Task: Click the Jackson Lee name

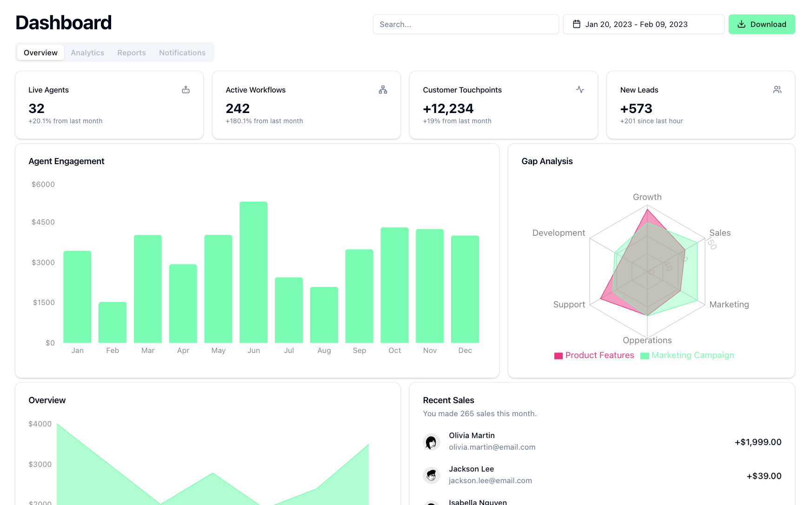Action: click(x=471, y=469)
